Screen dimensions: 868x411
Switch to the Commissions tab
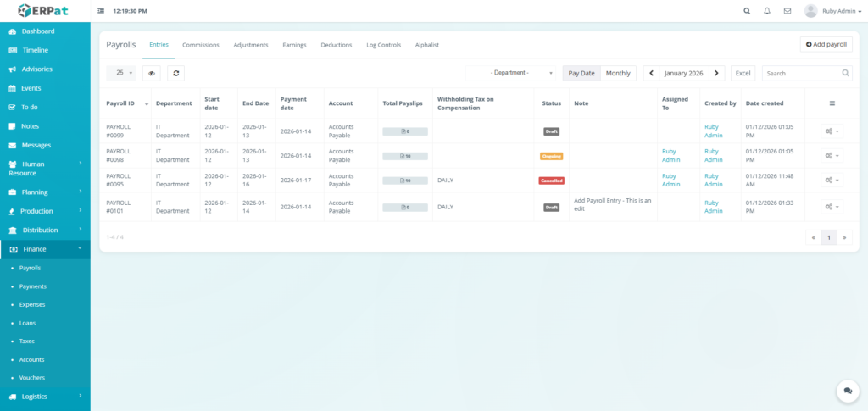coord(201,45)
